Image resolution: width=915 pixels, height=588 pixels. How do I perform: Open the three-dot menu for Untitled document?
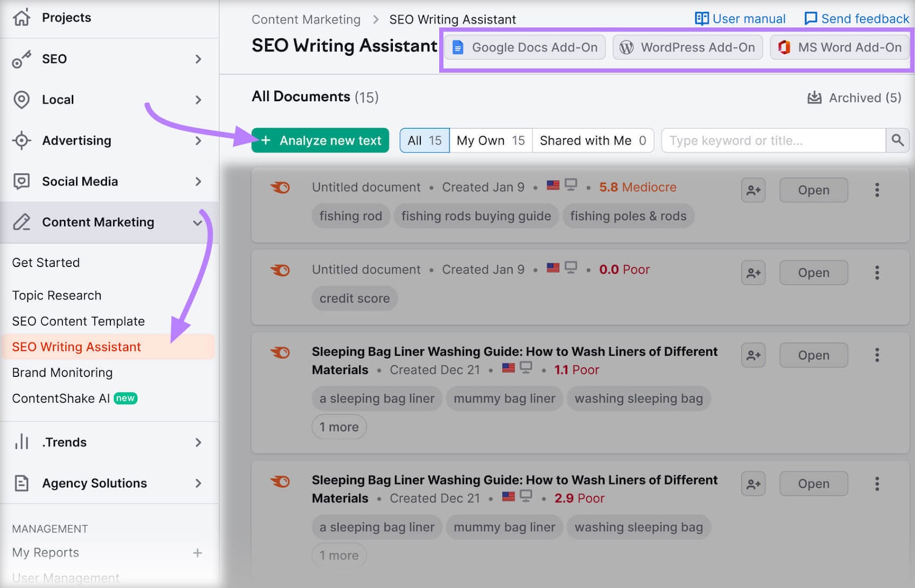(x=877, y=190)
